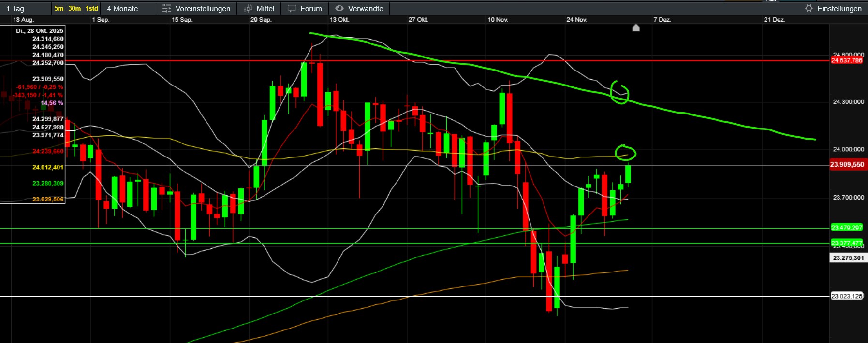The image size is (868, 343).
Task: Open the Voreinstellungen presets sliders icon
Action: (x=166, y=9)
